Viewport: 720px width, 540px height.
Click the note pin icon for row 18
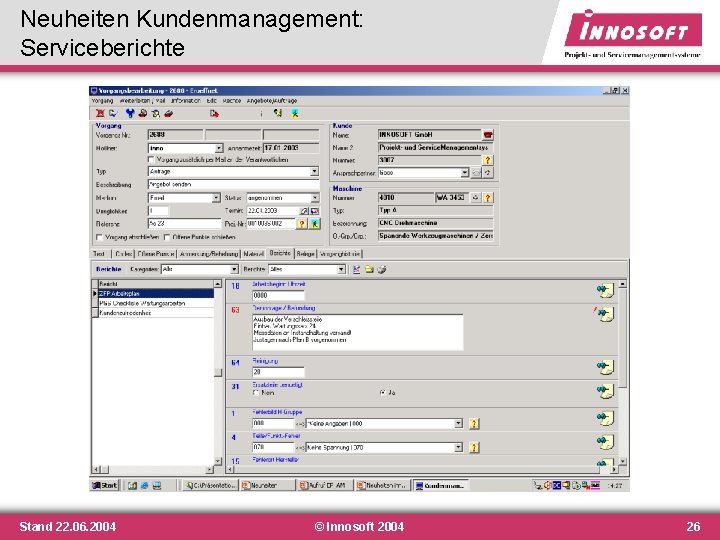pyautogui.click(x=605, y=290)
